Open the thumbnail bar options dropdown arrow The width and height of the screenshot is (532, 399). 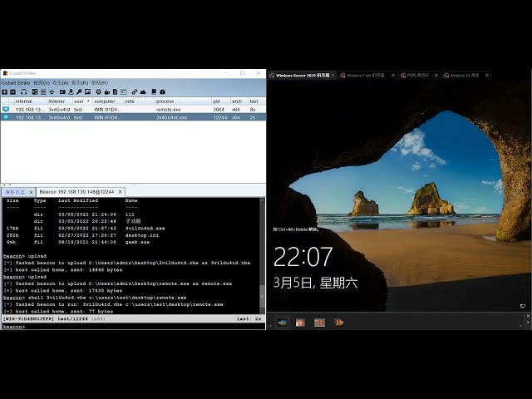[528, 323]
